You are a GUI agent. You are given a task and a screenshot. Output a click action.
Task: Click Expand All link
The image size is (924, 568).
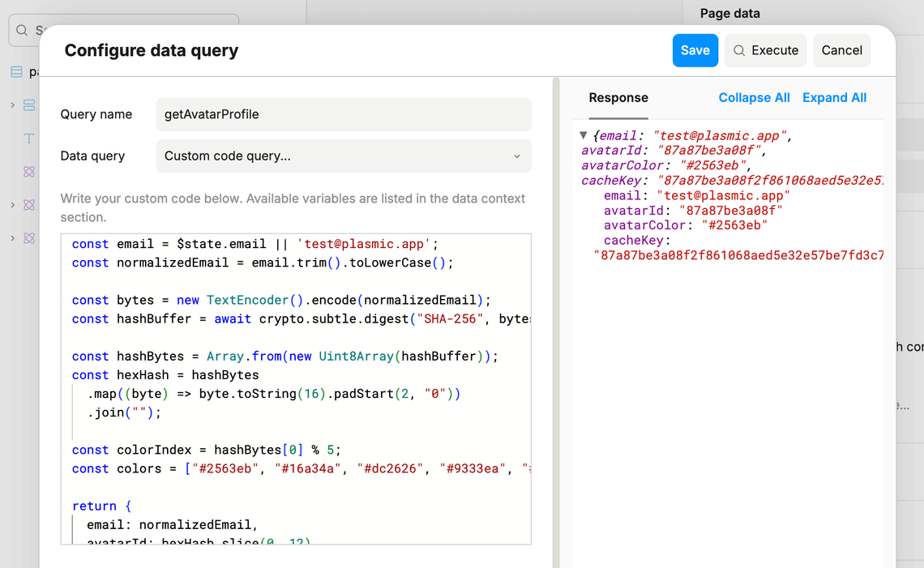pos(834,98)
